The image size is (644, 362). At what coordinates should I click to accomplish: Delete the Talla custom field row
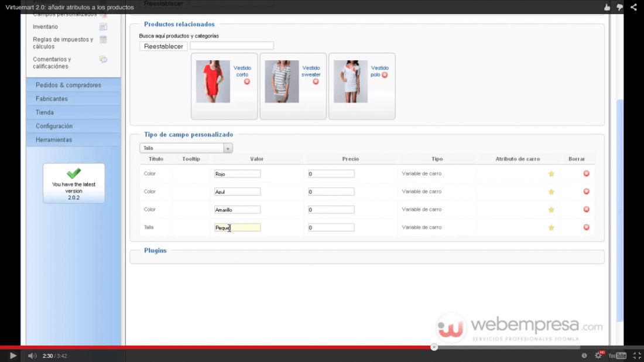point(586,227)
